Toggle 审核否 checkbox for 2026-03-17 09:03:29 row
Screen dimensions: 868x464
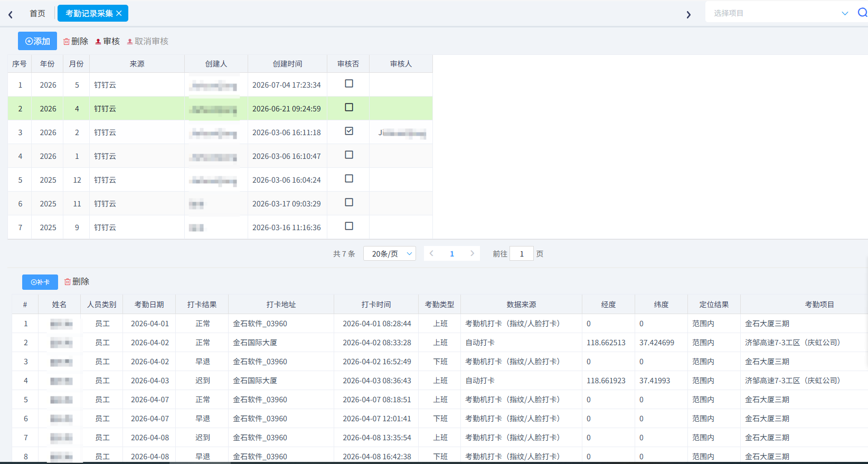[349, 202]
